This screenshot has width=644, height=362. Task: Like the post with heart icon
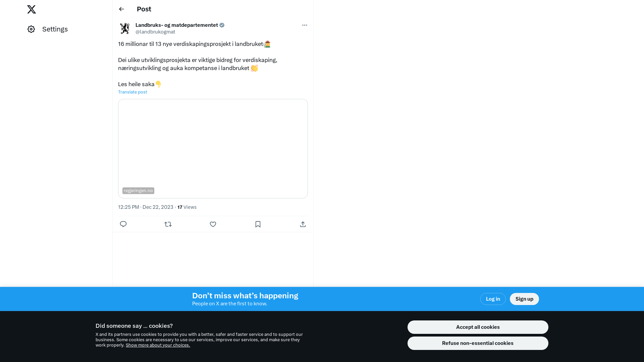pos(213,224)
